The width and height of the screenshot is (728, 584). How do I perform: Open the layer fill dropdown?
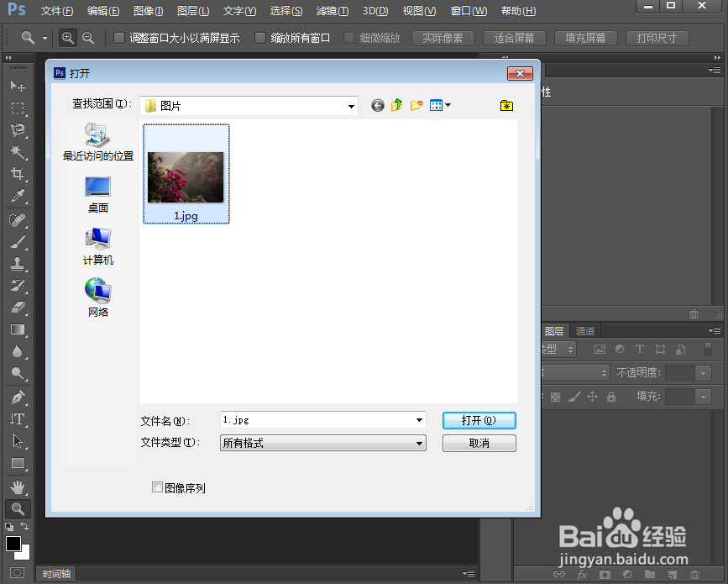(704, 397)
